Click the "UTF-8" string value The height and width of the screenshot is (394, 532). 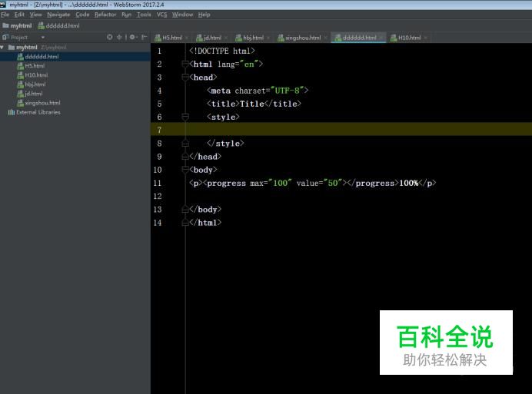[287, 91]
